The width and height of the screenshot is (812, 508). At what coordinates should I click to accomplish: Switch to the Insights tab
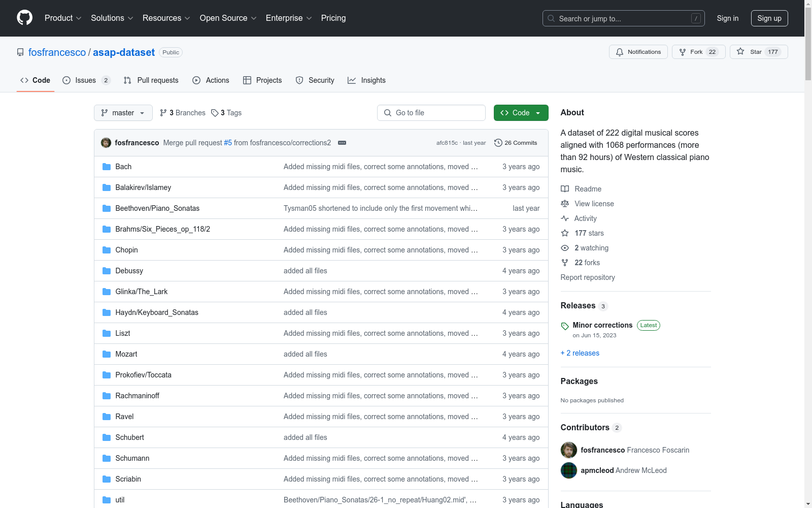coord(367,80)
